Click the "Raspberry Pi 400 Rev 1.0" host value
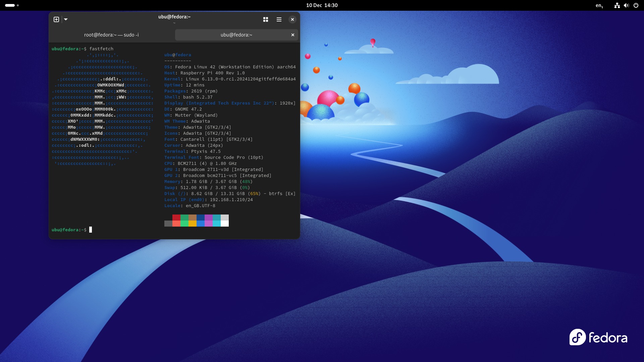The height and width of the screenshot is (362, 644). coord(213,73)
